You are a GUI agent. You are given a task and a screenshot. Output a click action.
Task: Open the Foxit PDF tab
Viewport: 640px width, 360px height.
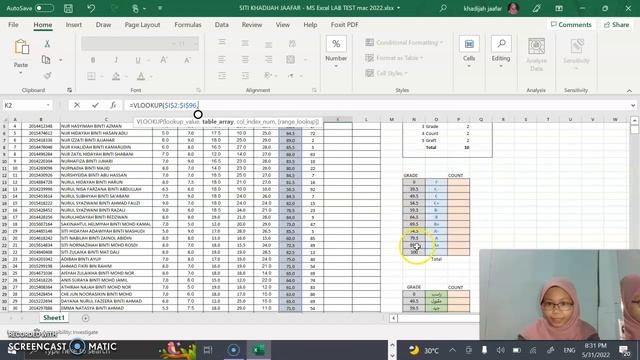pyautogui.click(x=344, y=25)
